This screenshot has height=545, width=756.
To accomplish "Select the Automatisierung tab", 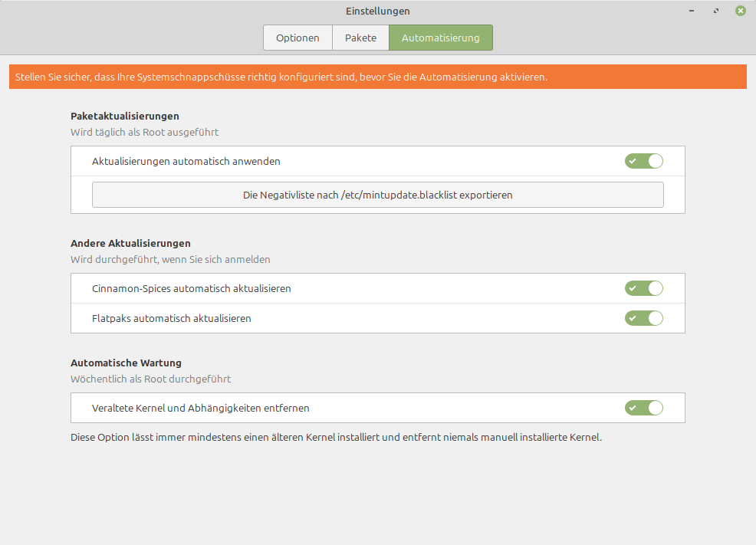I will click(440, 38).
